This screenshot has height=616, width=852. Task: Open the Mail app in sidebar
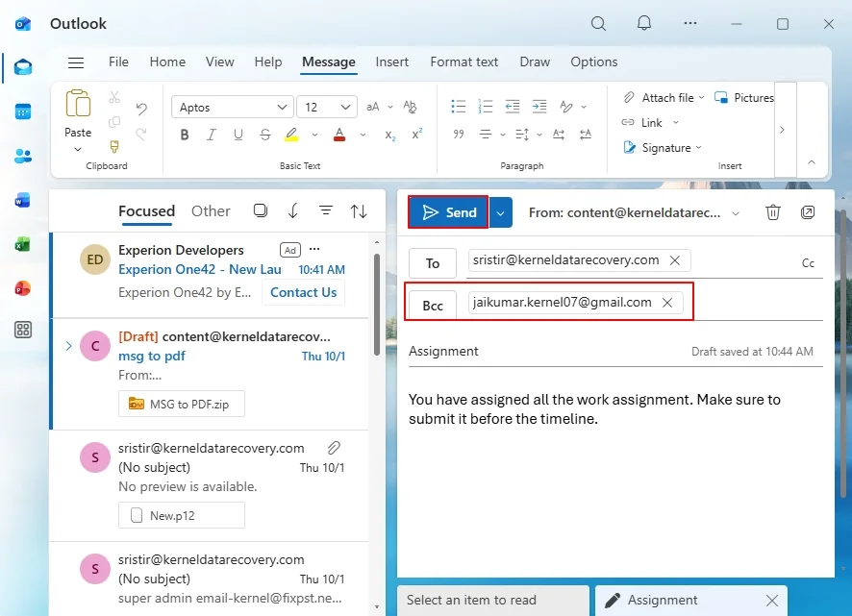click(23, 67)
